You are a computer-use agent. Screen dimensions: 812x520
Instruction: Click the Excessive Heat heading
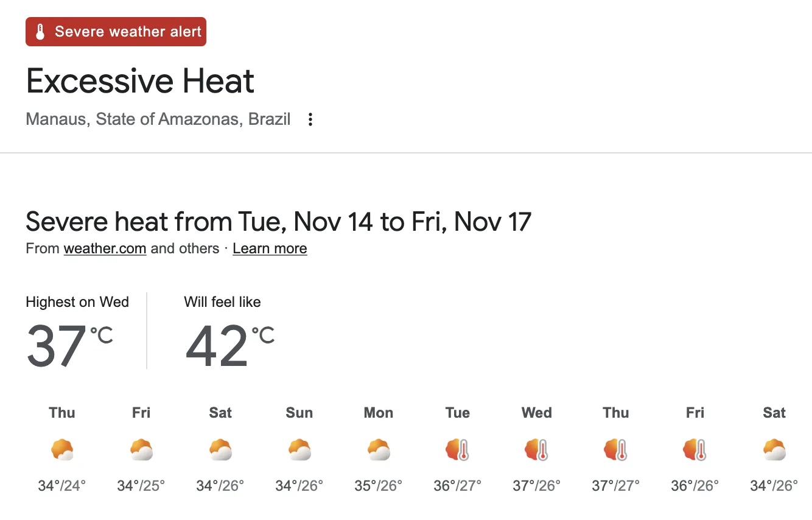[x=141, y=81]
